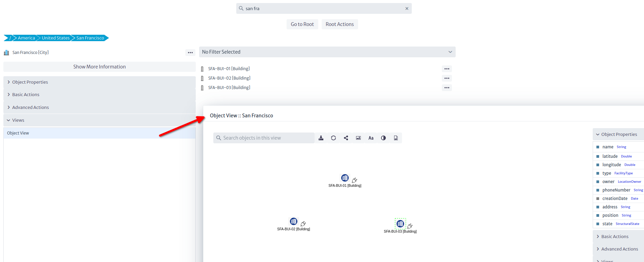
Task: Expand Object Properties in left panel
Action: (x=30, y=82)
